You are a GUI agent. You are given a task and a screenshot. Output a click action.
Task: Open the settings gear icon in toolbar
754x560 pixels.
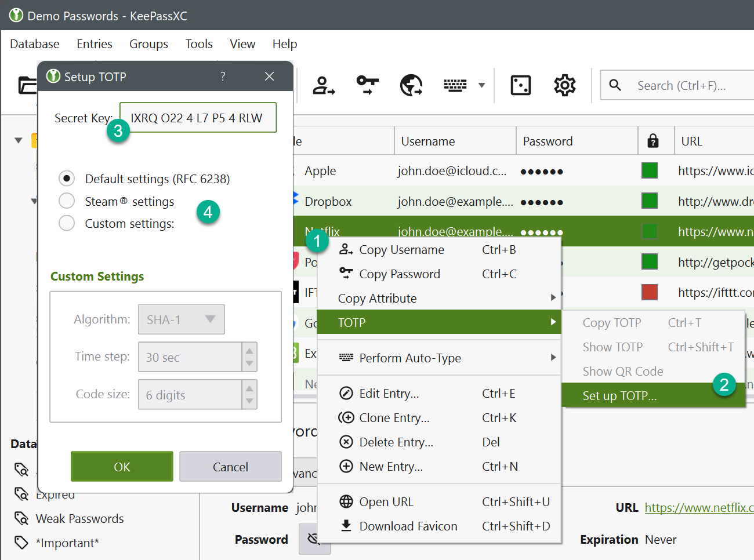[564, 86]
